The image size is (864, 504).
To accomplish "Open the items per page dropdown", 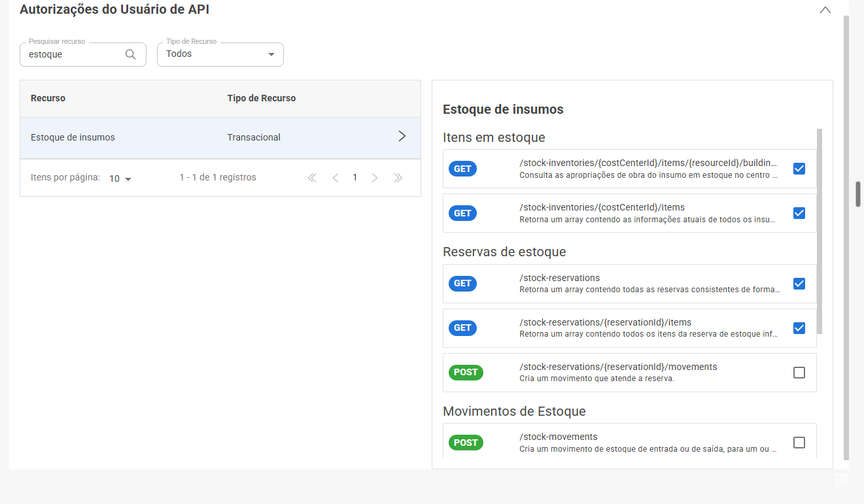I will tap(121, 178).
